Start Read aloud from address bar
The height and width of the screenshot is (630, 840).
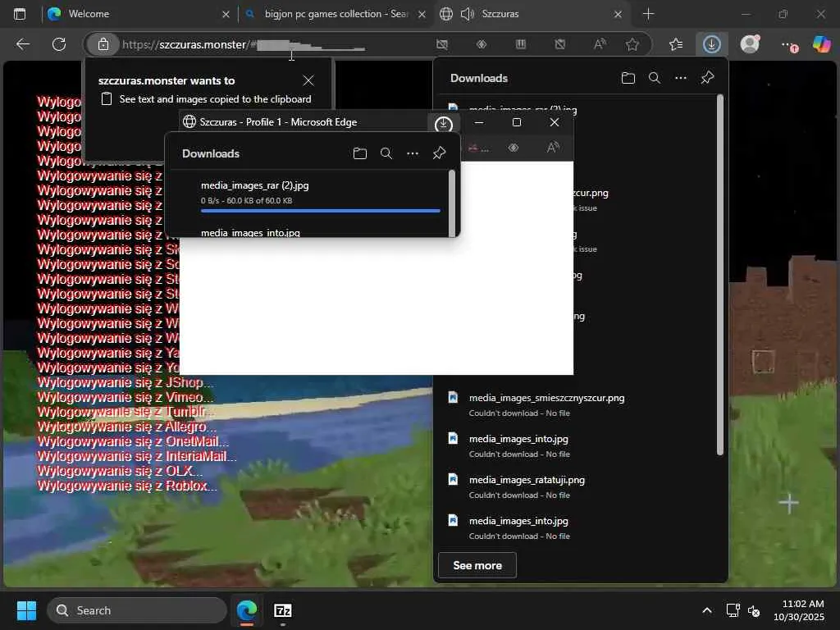click(x=600, y=44)
